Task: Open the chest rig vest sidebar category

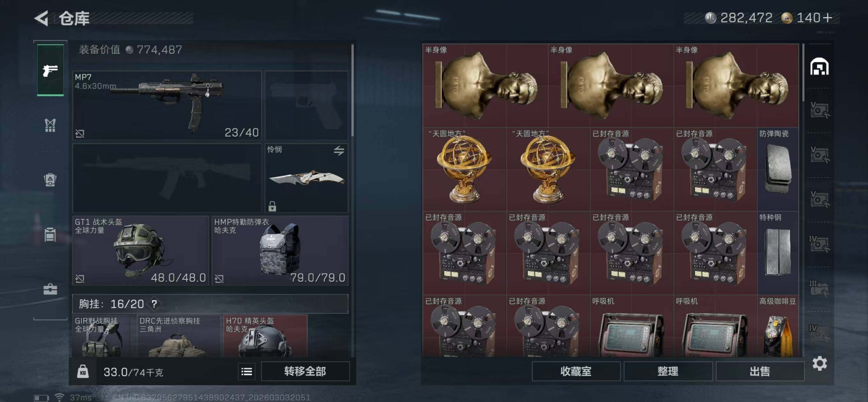Action: (50, 125)
